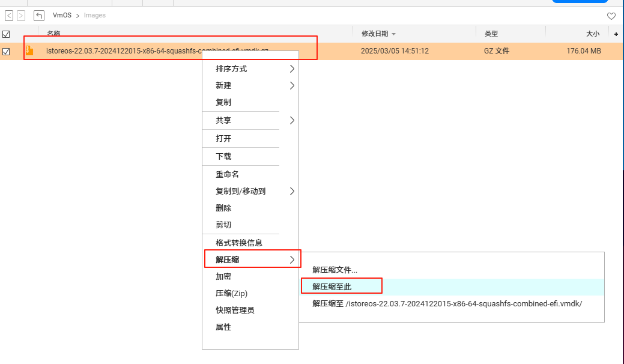
Task: Click the return-to-parent-folder arrow icon
Action: click(38, 16)
